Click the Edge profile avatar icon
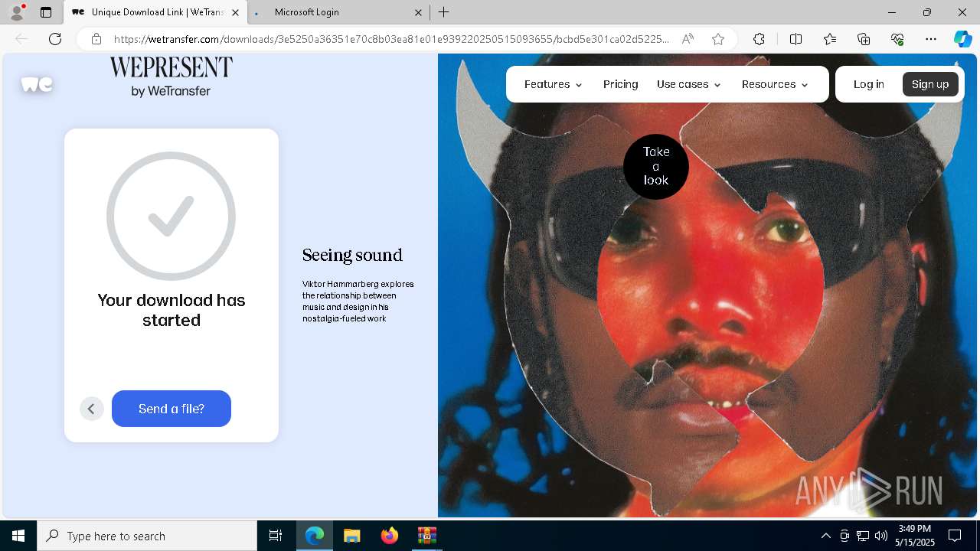 tap(16, 12)
